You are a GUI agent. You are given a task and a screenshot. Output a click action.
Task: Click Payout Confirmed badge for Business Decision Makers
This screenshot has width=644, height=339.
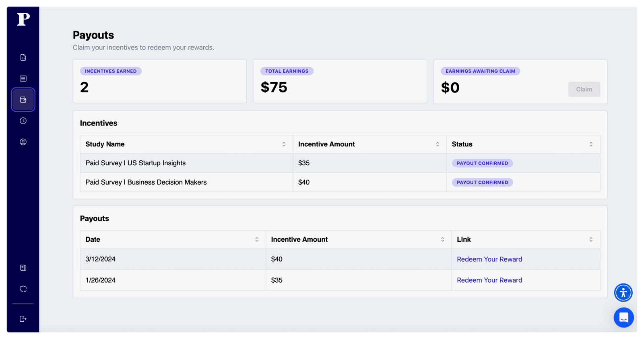(x=482, y=183)
